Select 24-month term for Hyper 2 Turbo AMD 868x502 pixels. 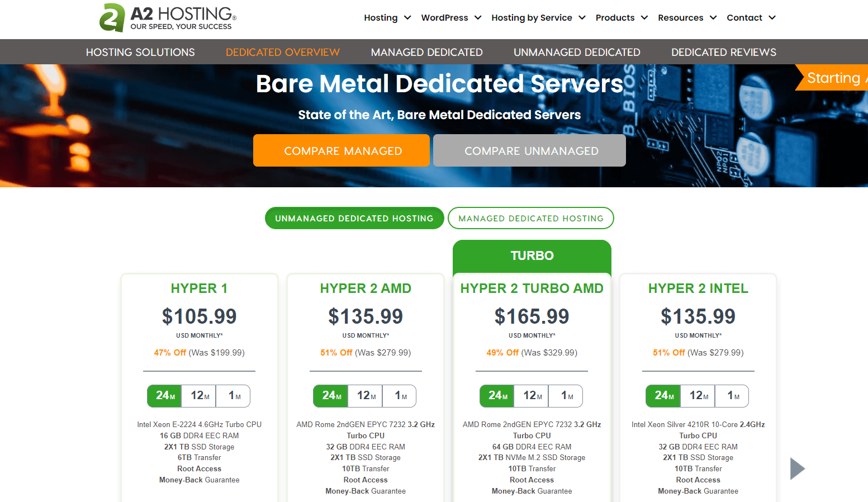click(x=497, y=396)
